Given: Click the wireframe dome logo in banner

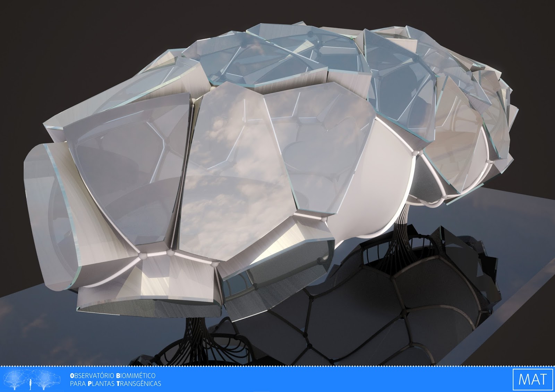Looking at the screenshot, I should (31, 379).
